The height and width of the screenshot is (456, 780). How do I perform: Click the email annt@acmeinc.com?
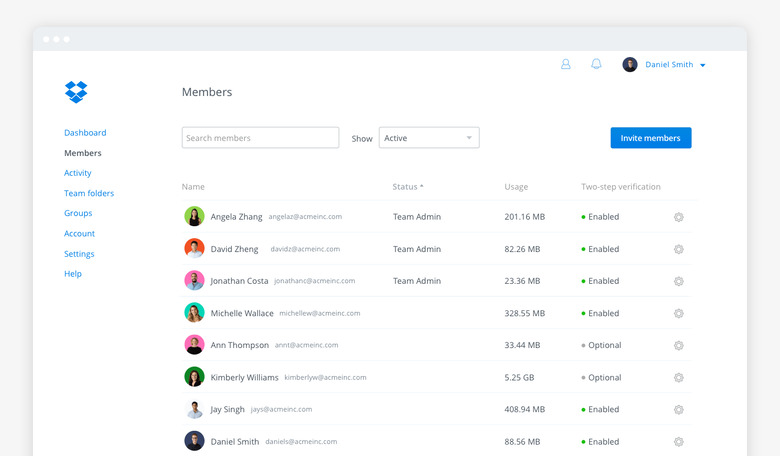point(306,345)
